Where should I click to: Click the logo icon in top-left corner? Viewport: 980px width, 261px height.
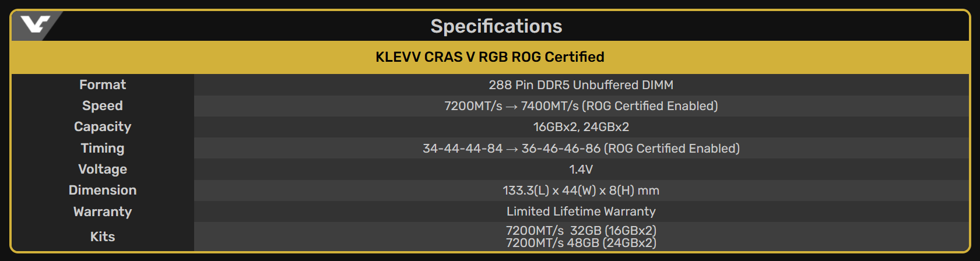[35, 25]
